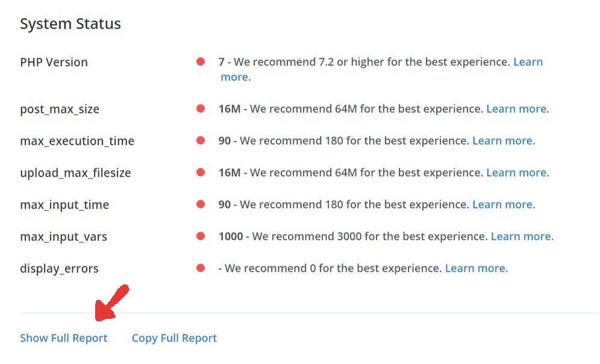
Task: Select the red indicator beside max_input_vars
Action: pyautogui.click(x=201, y=236)
